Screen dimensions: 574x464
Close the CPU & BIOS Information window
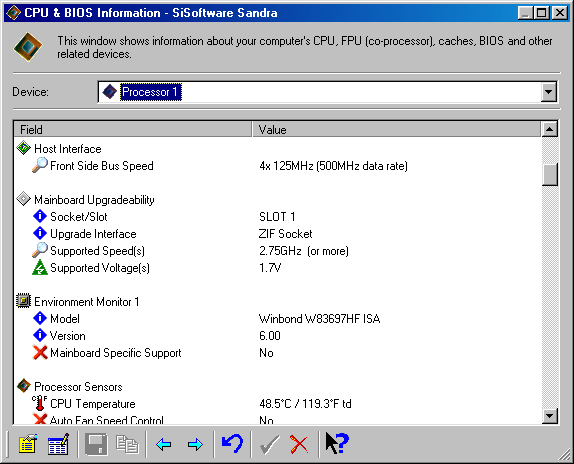(x=560, y=13)
